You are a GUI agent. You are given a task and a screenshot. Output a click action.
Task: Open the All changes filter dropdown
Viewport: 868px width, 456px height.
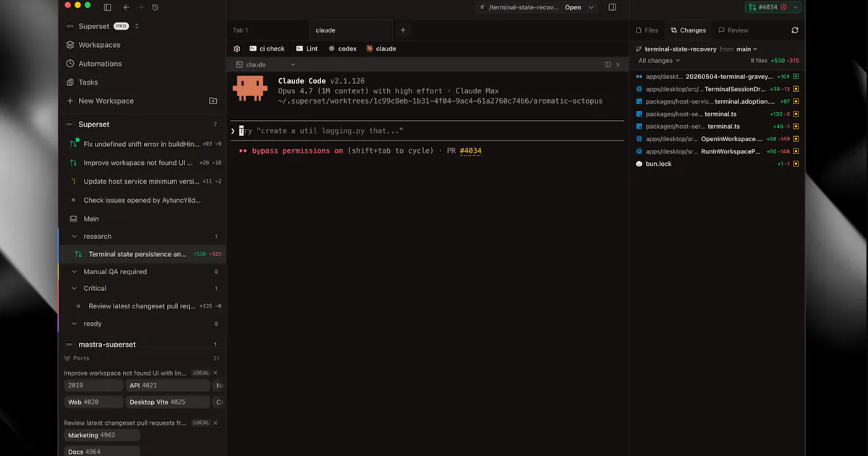pyautogui.click(x=659, y=61)
